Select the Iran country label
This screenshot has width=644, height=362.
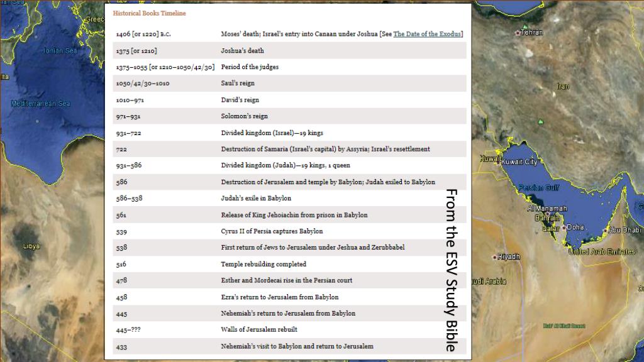(562, 86)
